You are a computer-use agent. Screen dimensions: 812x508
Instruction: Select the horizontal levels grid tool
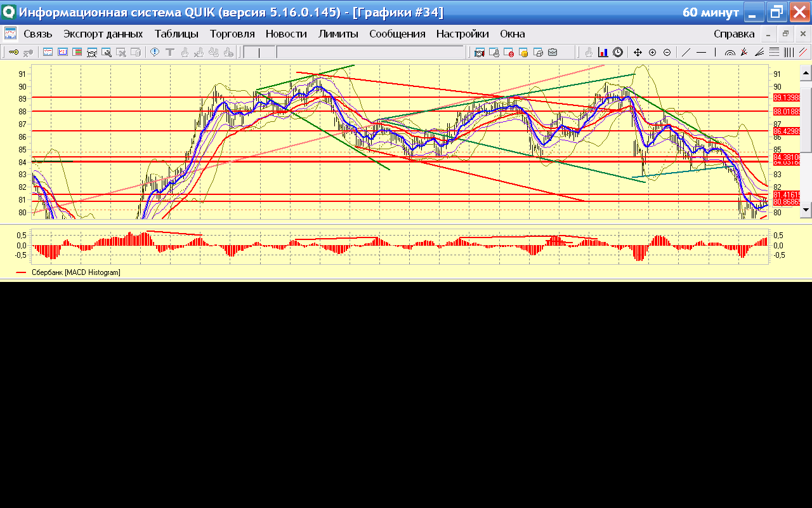pyautogui.click(x=774, y=52)
